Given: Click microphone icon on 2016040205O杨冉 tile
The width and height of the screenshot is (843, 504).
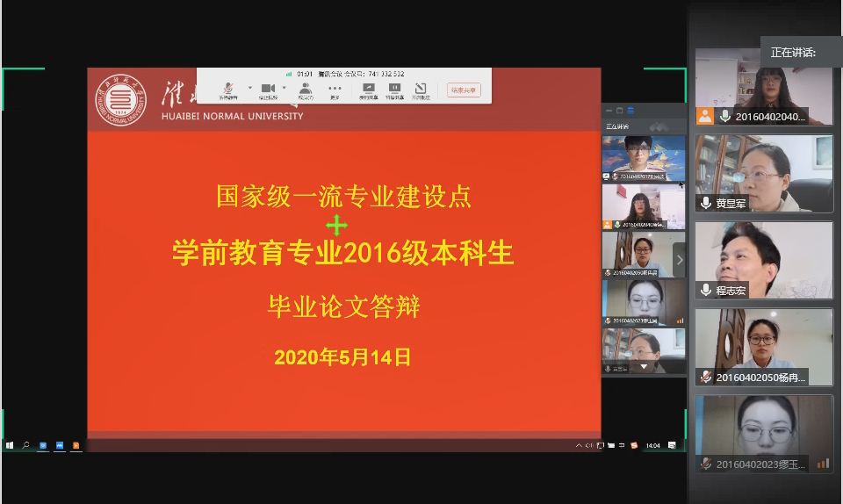Looking at the screenshot, I should click(x=706, y=378).
